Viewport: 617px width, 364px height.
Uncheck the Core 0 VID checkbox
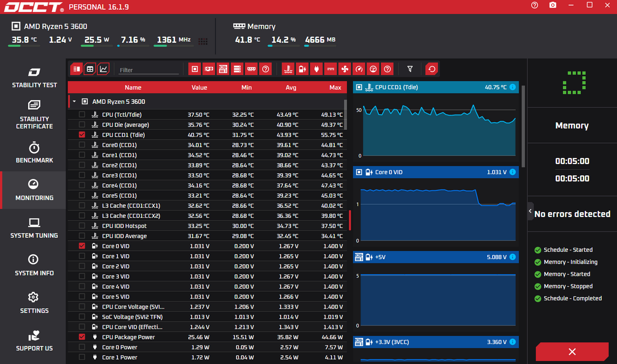[82, 246]
